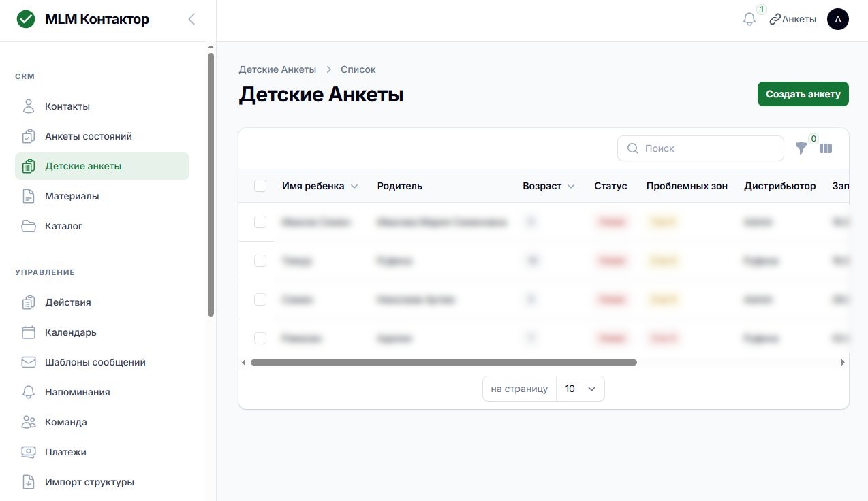Sort by the Имя ребенка column
The height and width of the screenshot is (501, 868).
click(320, 186)
